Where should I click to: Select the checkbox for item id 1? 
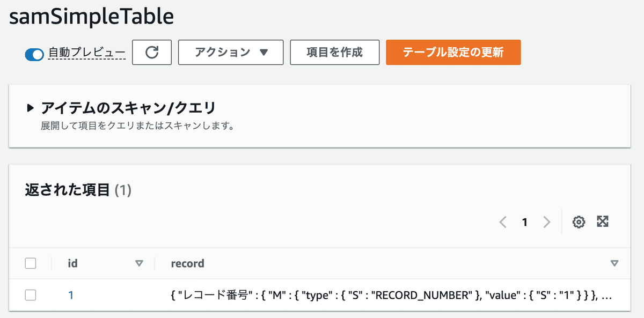[31, 295]
